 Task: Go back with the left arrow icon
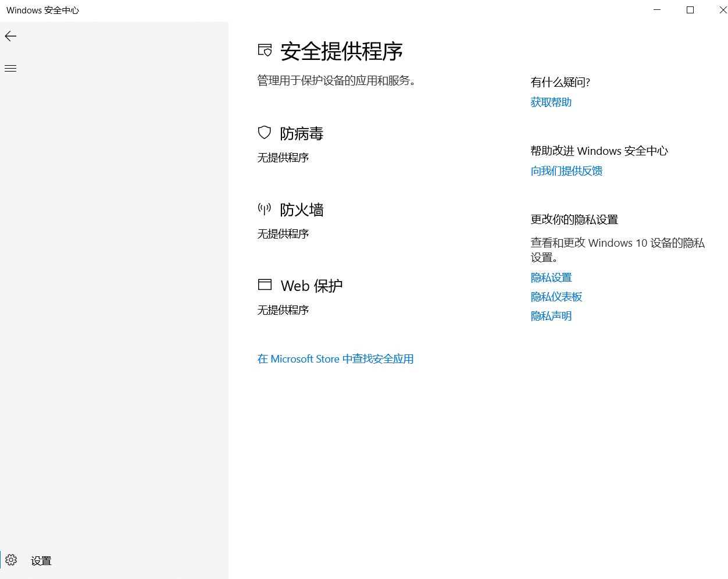(10, 36)
